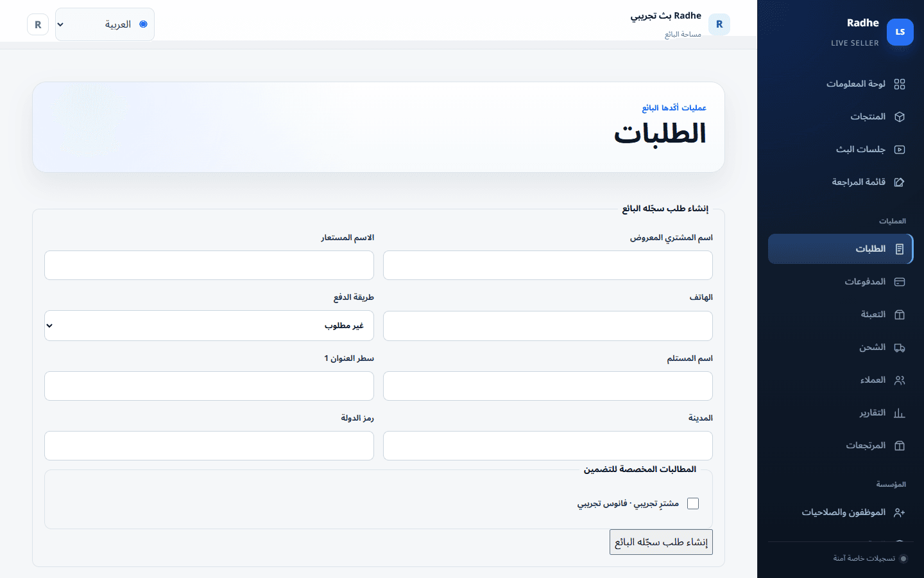
Task: Open the dashboard grid icon (لوحة المعلومات)
Action: click(900, 84)
